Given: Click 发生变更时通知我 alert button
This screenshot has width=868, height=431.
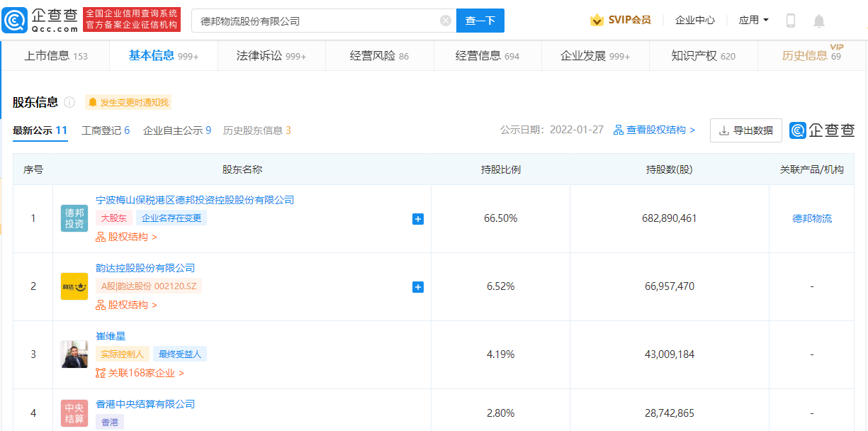Looking at the screenshot, I should click(128, 103).
